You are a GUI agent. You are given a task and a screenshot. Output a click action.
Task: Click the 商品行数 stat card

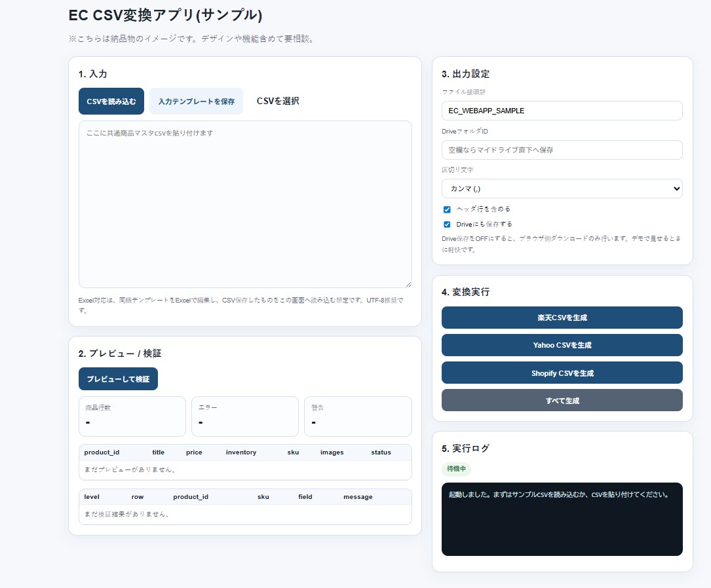[132, 416]
